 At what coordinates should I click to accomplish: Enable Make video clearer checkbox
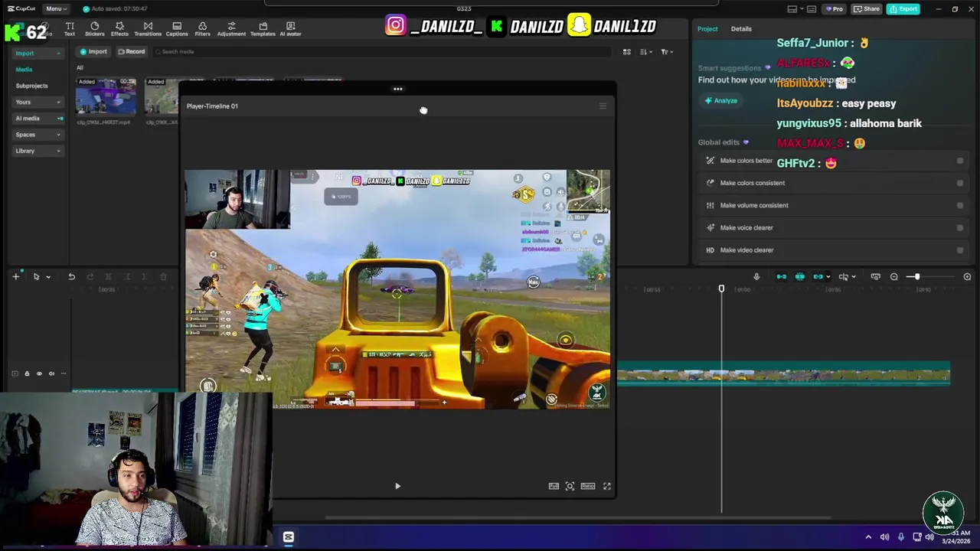pos(960,249)
